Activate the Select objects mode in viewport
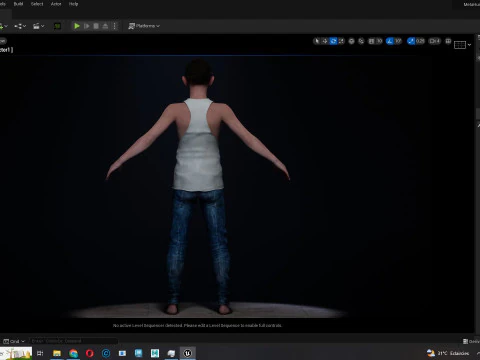 point(317,41)
